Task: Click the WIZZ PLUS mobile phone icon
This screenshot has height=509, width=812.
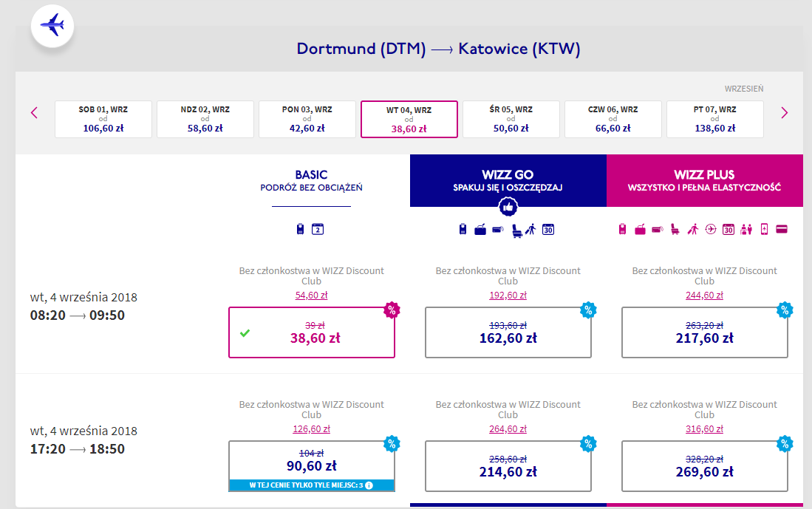Action: (x=764, y=229)
